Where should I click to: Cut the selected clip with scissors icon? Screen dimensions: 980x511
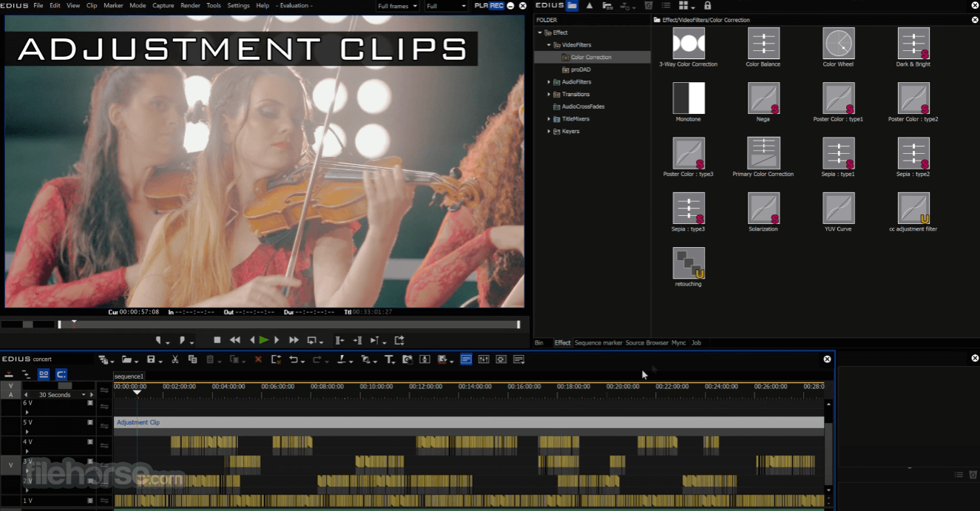(x=175, y=359)
